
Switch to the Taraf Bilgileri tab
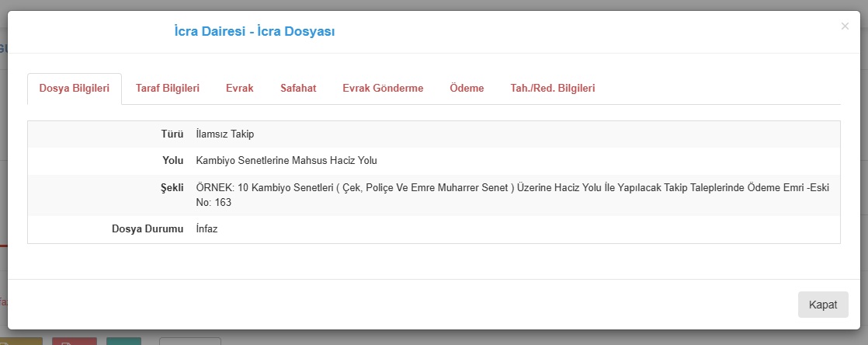(x=168, y=89)
